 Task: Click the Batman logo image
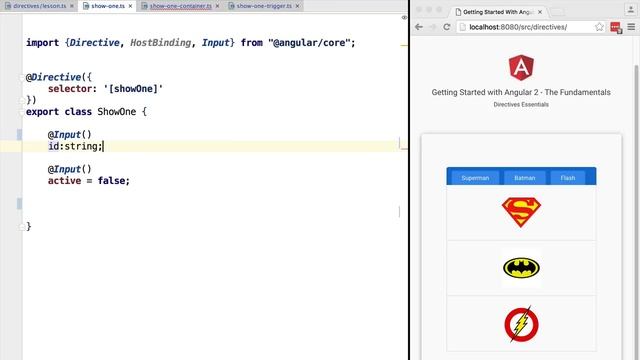tap(521, 268)
